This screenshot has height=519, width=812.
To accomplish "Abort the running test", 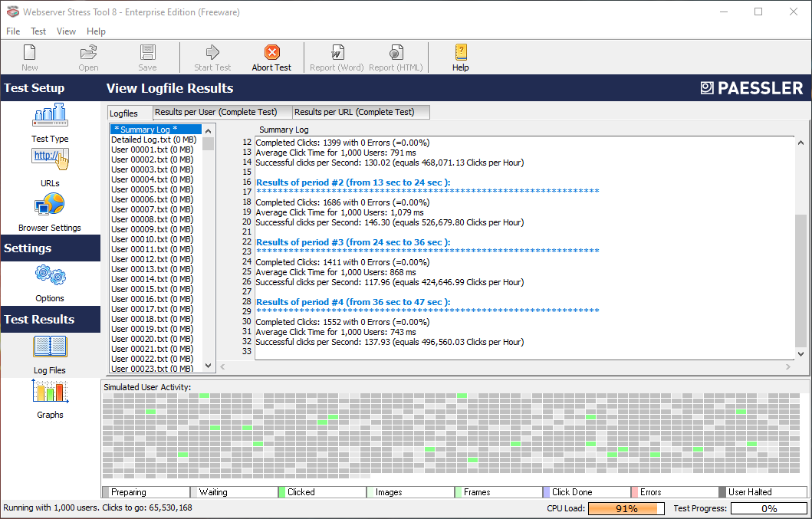I will point(271,57).
